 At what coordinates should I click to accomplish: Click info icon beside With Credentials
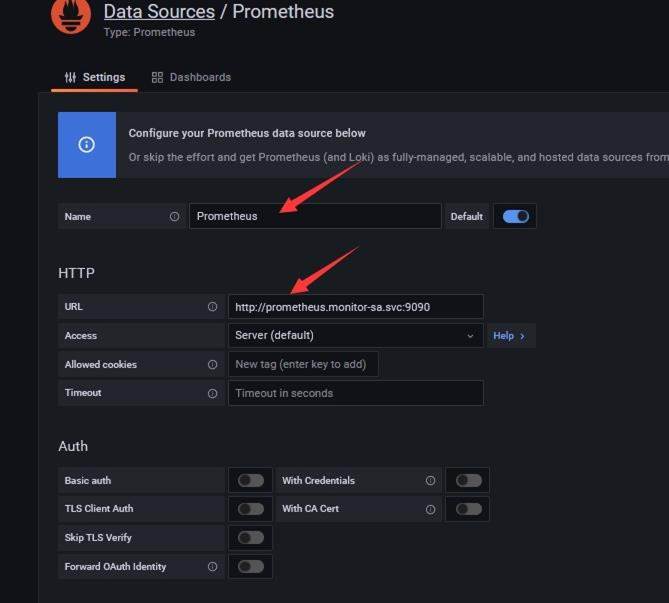pyautogui.click(x=431, y=481)
